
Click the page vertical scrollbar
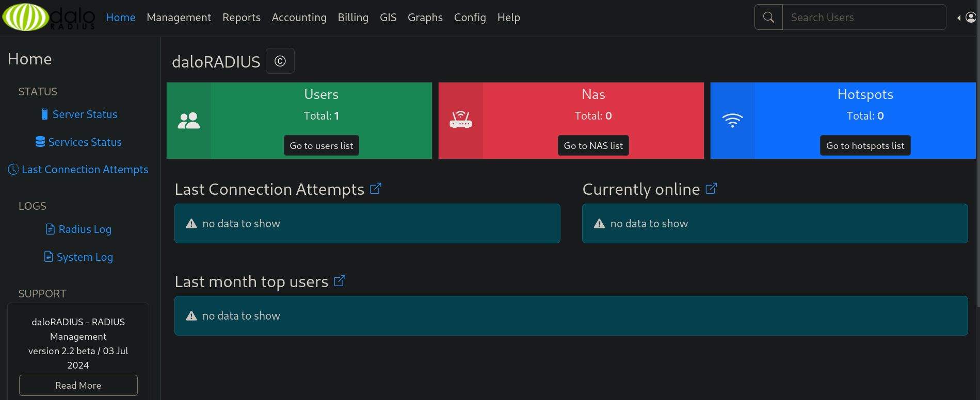[x=978, y=155]
